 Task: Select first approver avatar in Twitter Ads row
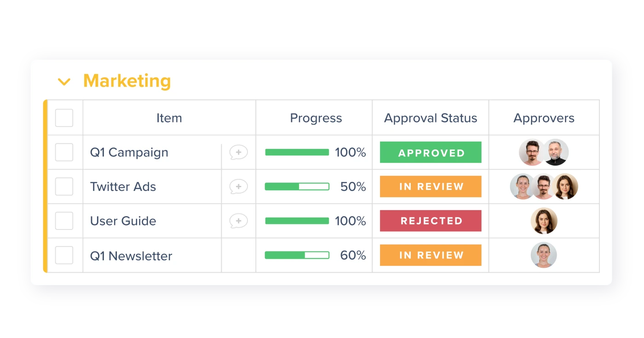(523, 186)
